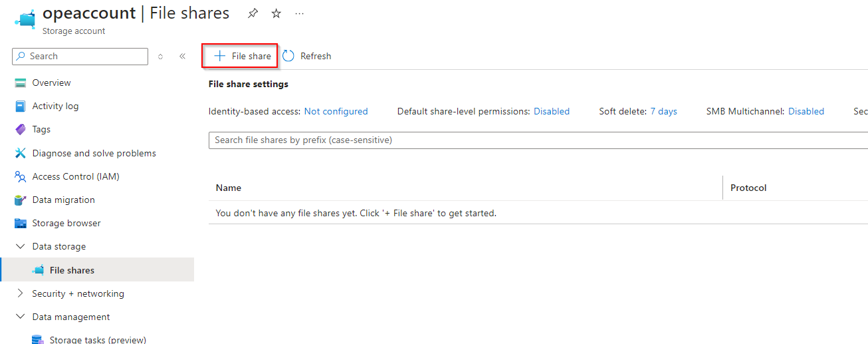
Task: Open the more options ellipsis
Action: point(300,13)
